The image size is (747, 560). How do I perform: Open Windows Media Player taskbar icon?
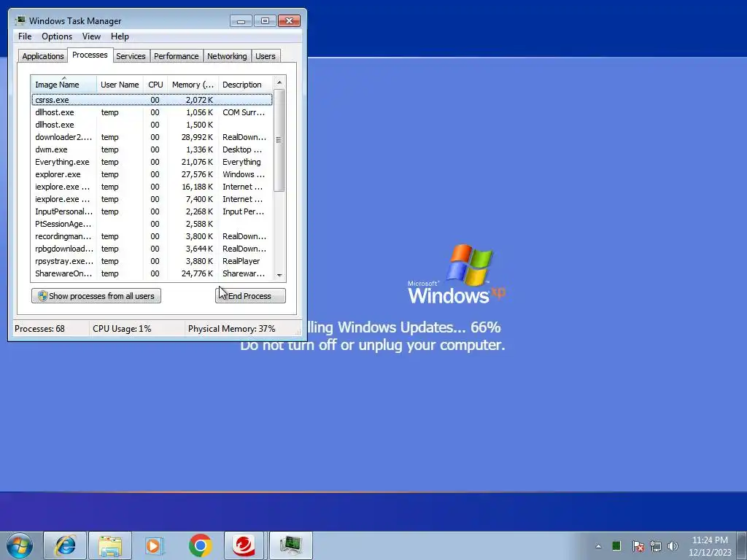click(155, 545)
